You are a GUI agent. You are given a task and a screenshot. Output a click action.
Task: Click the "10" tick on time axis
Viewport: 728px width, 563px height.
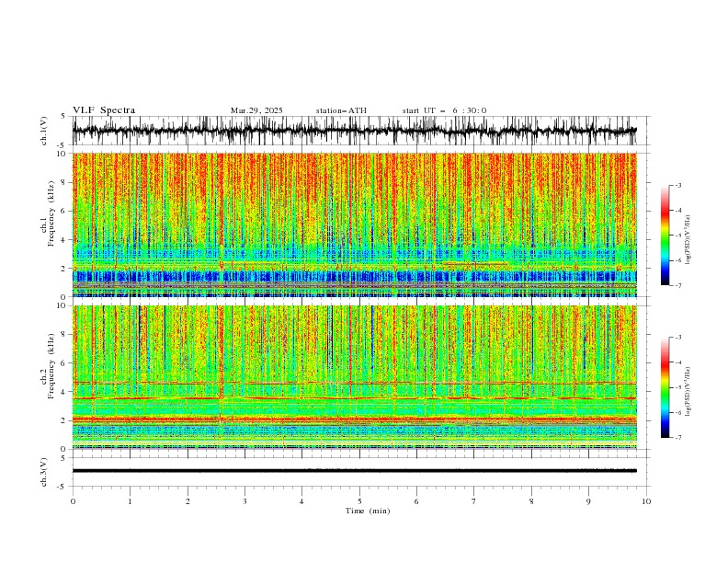click(x=646, y=501)
